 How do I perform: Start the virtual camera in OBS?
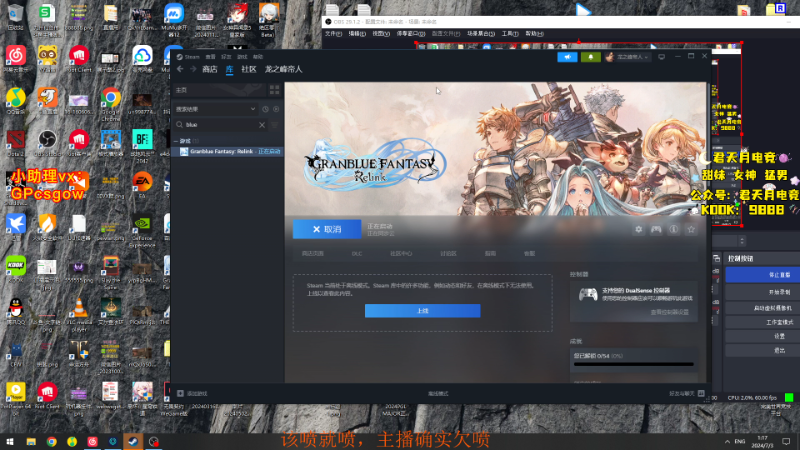coord(762,308)
